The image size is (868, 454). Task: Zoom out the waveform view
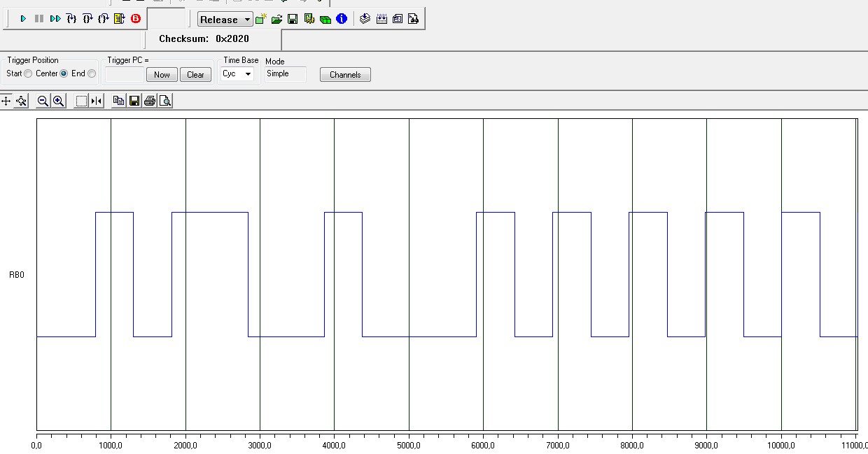point(43,101)
